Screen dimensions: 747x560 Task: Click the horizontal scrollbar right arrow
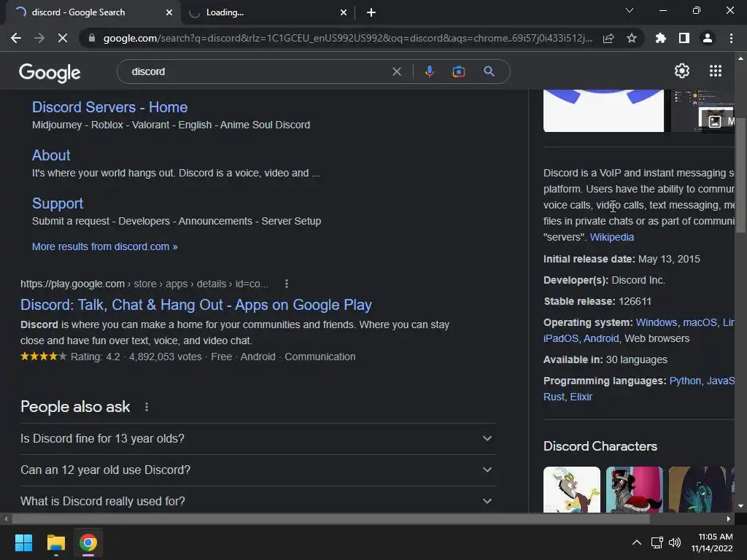point(729,519)
